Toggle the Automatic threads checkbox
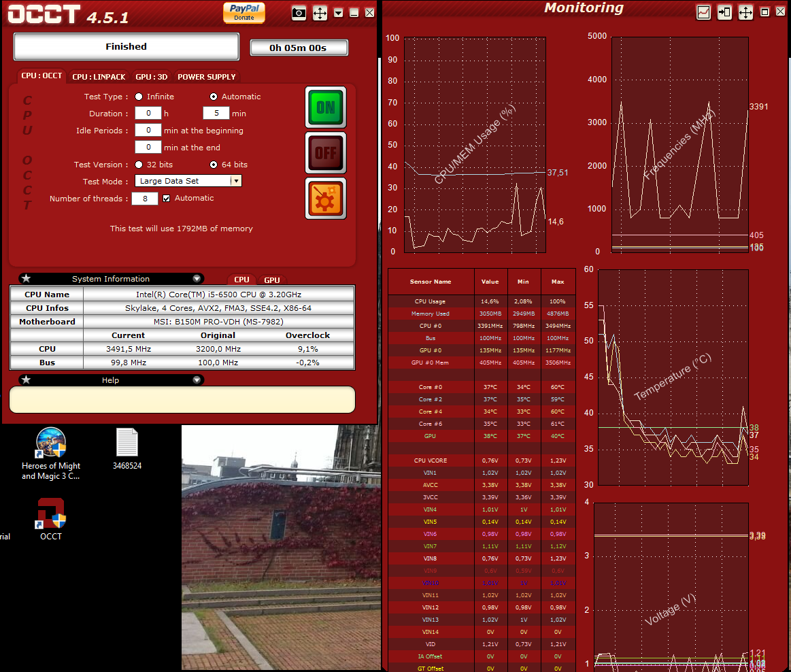 pos(167,199)
